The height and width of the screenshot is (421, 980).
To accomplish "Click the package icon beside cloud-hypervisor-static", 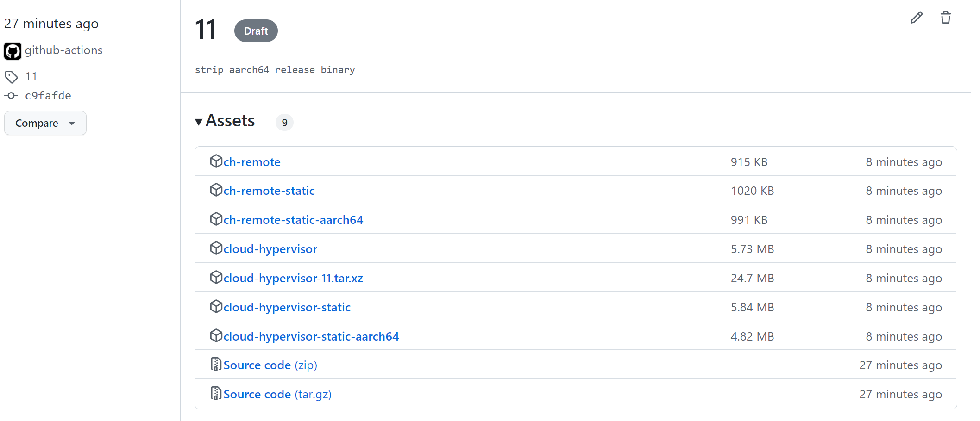I will click(x=216, y=306).
